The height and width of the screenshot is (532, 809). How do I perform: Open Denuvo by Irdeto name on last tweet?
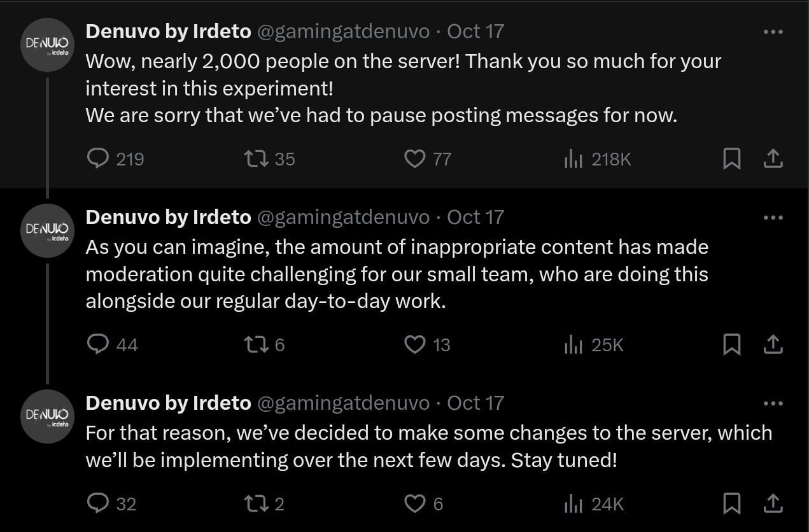(x=168, y=403)
